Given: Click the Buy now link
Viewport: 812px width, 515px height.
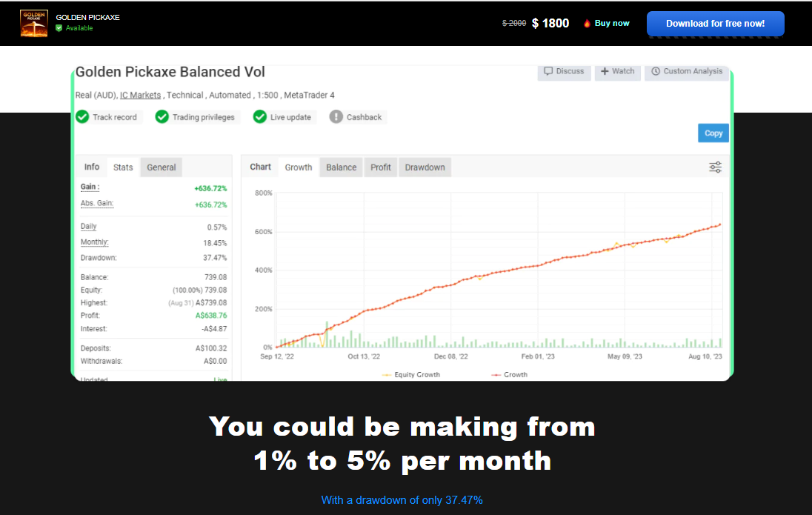Looking at the screenshot, I should pyautogui.click(x=611, y=23).
